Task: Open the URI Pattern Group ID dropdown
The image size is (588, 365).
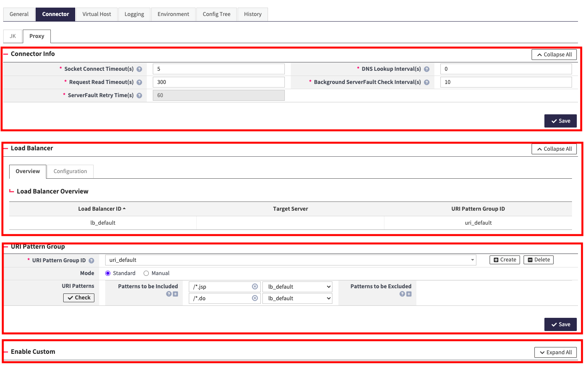Action: tap(472, 260)
